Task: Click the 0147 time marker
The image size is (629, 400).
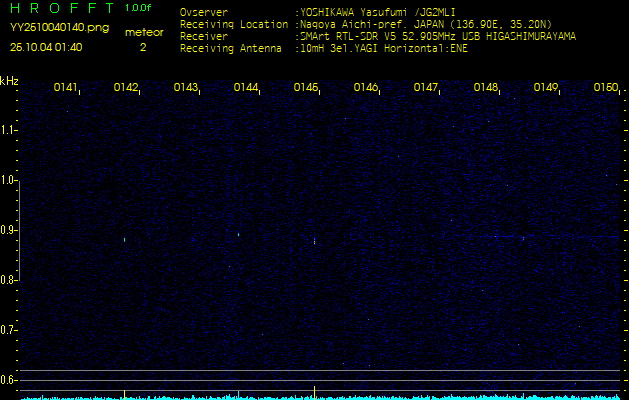Action: point(425,87)
